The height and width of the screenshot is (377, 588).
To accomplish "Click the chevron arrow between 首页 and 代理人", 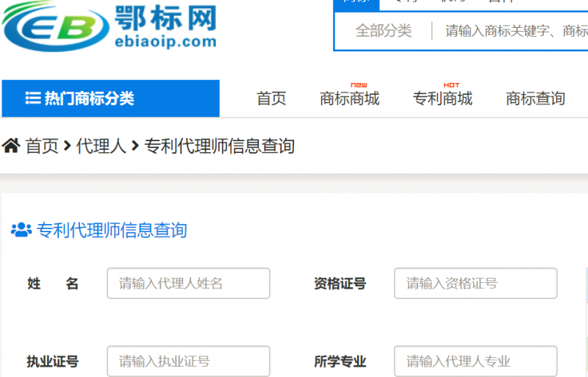I will tap(67, 146).
